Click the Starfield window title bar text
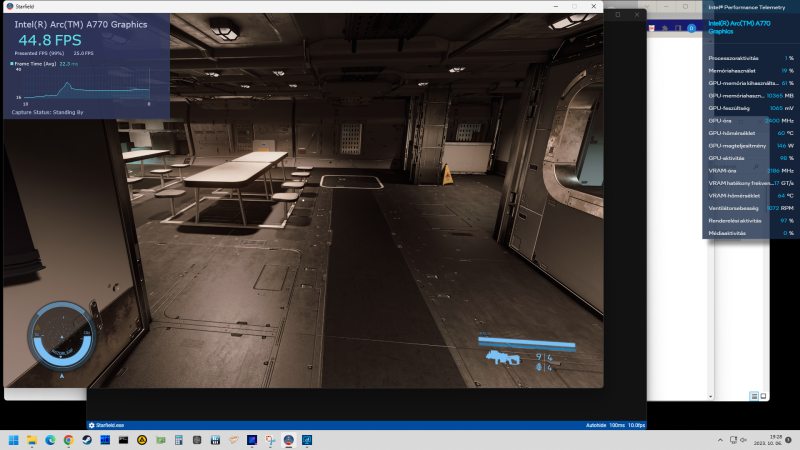Viewport: 800px width, 450px height. coord(25,7)
